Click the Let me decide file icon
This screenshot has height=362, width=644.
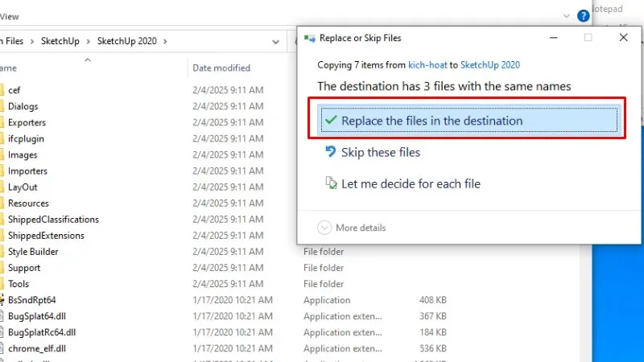coord(330,183)
